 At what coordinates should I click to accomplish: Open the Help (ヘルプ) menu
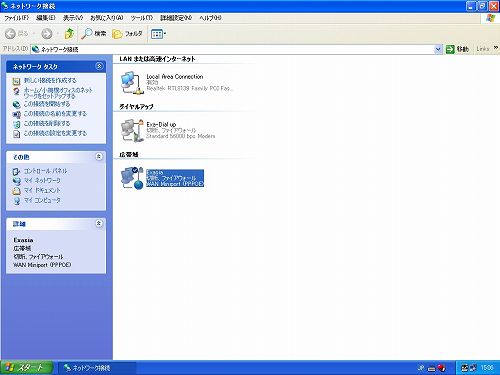[210, 18]
